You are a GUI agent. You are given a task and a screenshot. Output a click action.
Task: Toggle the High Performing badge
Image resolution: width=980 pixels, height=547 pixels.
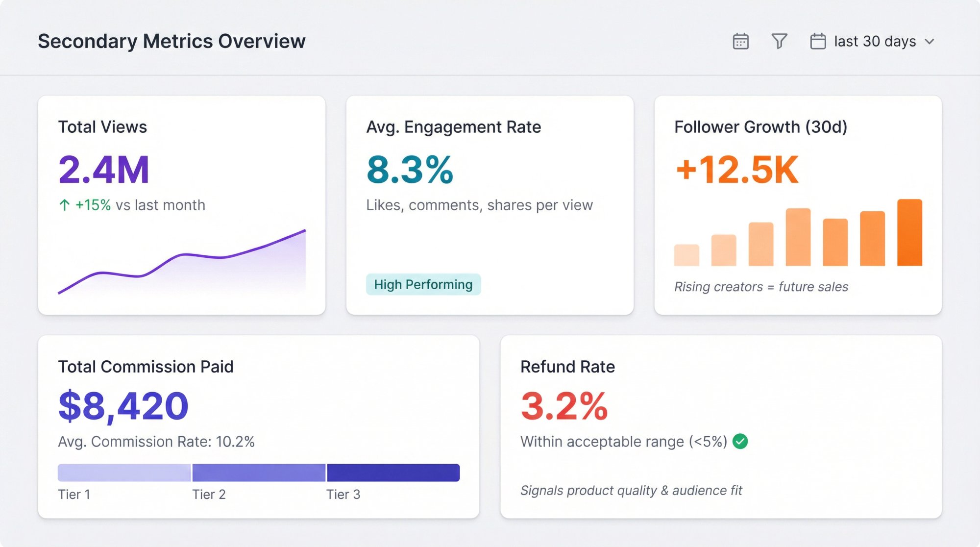point(423,284)
